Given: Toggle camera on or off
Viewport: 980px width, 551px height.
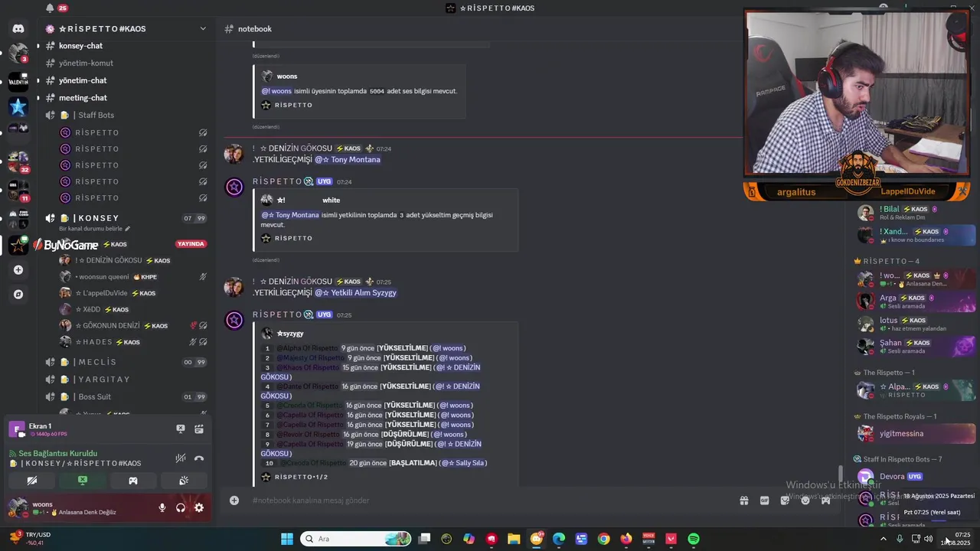Looking at the screenshot, I should coord(32,481).
